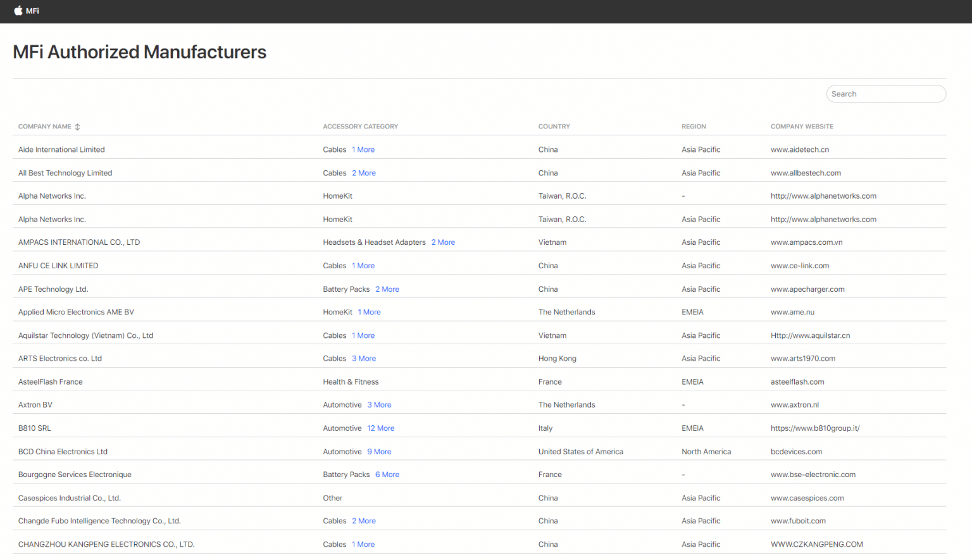Image resolution: width=972 pixels, height=560 pixels.
Task: Expand "9 More" for BCD China Electronics
Action: tap(379, 452)
